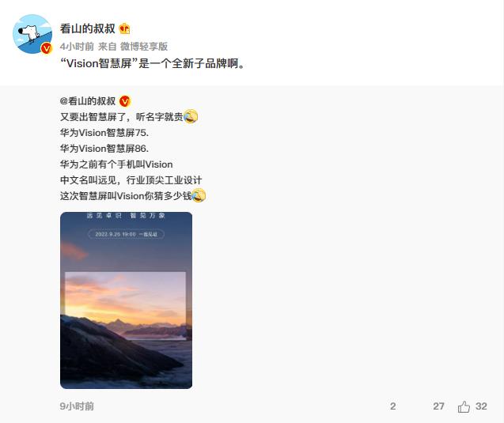Click the repost count 2
The height and width of the screenshot is (423, 504).
click(x=392, y=406)
